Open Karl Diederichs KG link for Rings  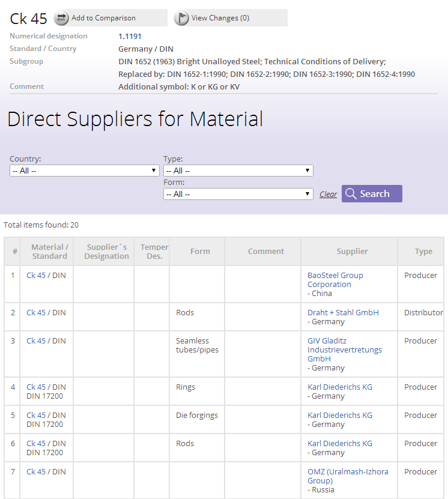[x=340, y=387]
